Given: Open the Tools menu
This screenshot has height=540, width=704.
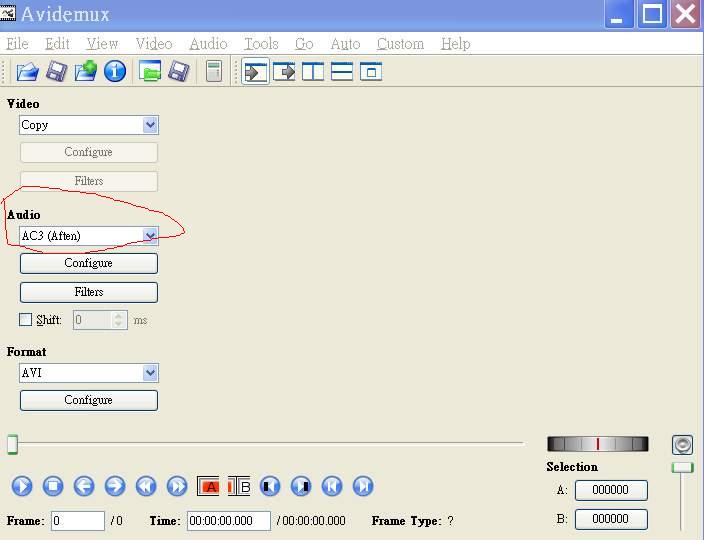Looking at the screenshot, I should point(261,44).
